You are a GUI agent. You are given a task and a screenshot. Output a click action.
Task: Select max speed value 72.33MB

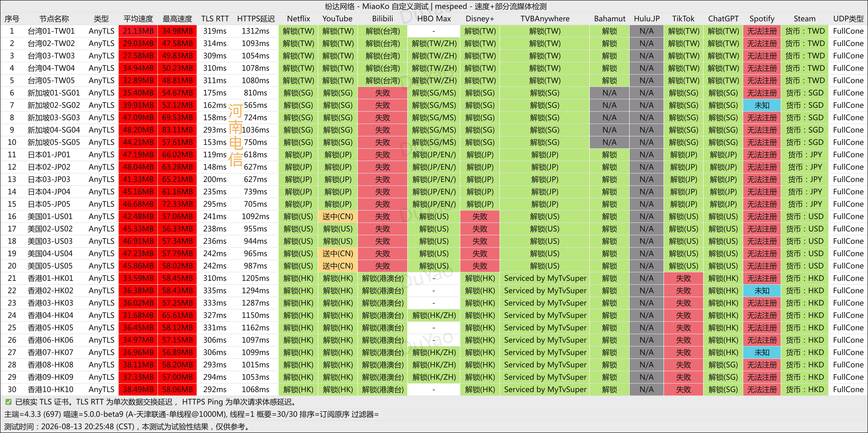point(177,204)
